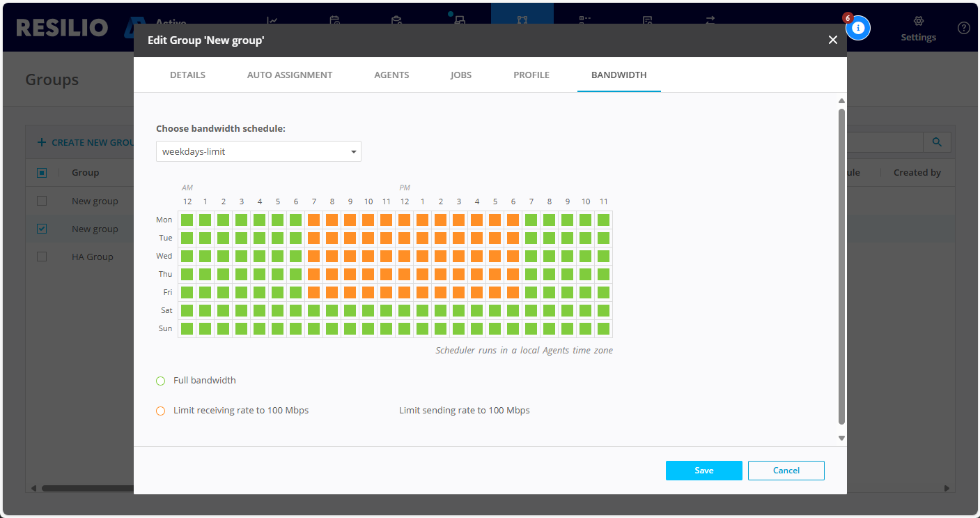Uncheck the selected New group row checkbox

[x=42, y=229]
